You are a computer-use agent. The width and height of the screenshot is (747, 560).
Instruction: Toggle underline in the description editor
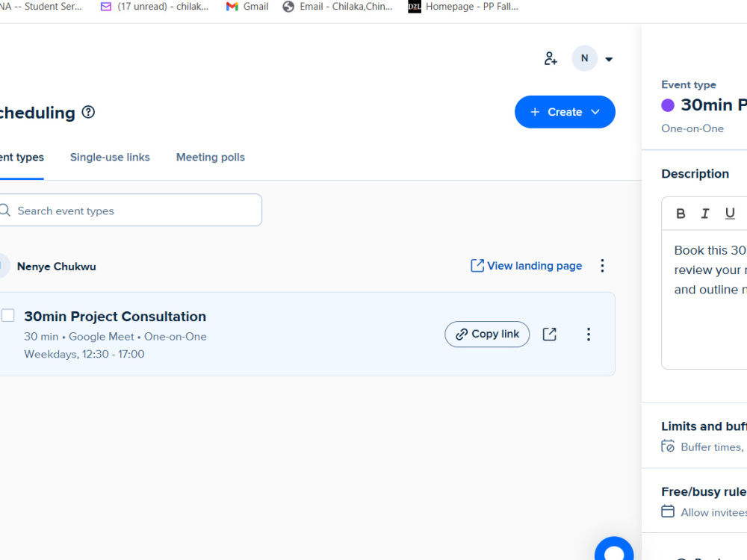pyautogui.click(x=730, y=214)
